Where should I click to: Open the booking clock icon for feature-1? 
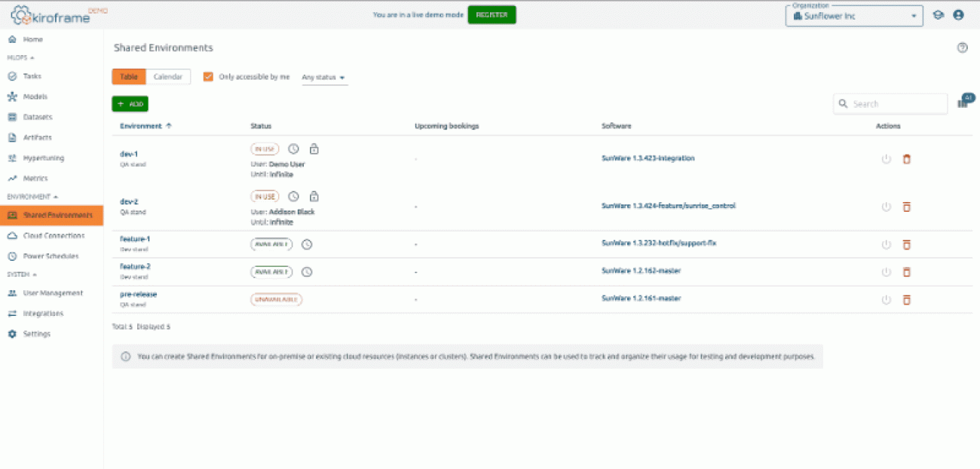306,244
